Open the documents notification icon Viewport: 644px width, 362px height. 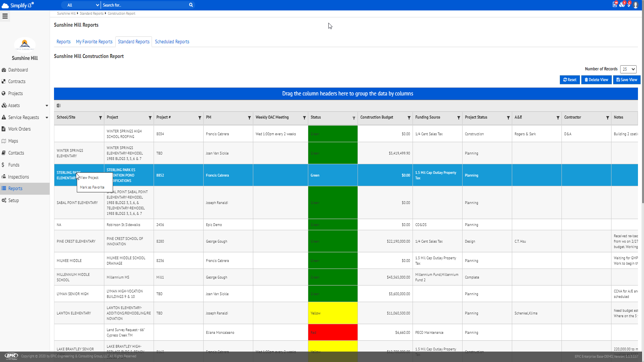point(614,5)
